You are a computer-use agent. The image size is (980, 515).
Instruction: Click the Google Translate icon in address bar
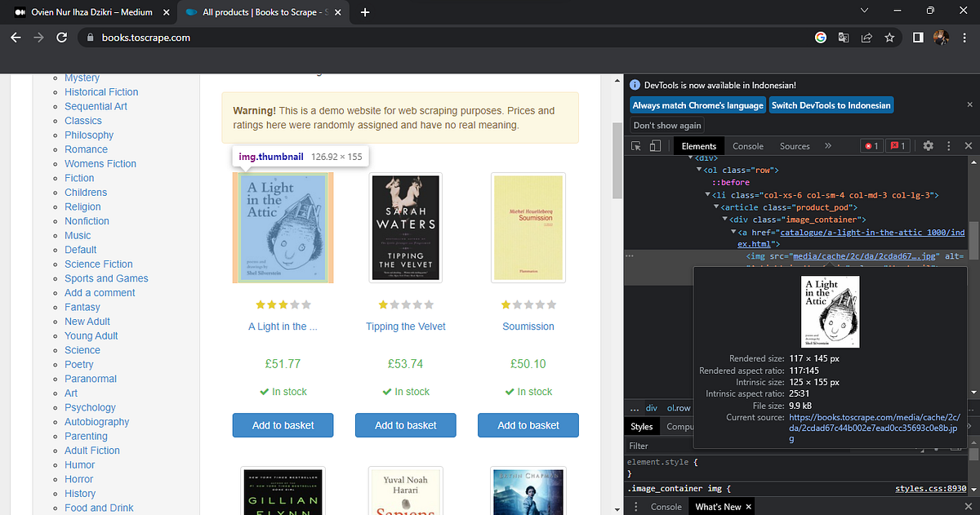click(x=844, y=37)
